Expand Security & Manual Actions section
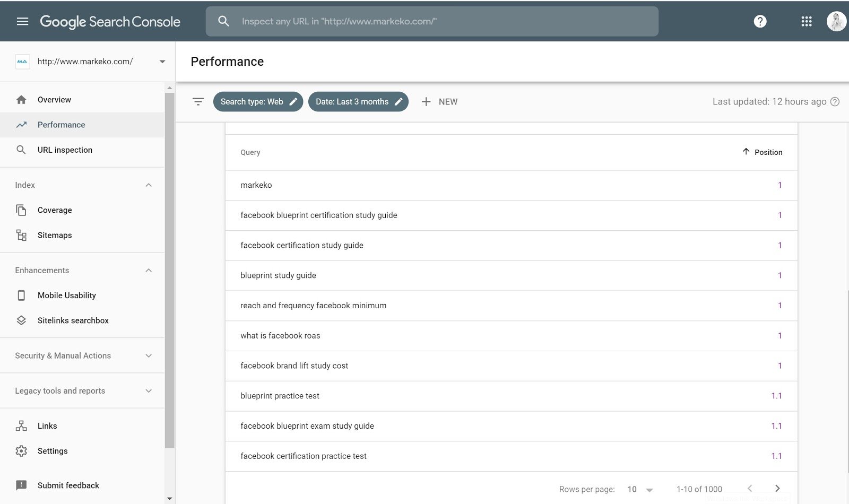Image resolution: width=849 pixels, height=504 pixels. (149, 355)
